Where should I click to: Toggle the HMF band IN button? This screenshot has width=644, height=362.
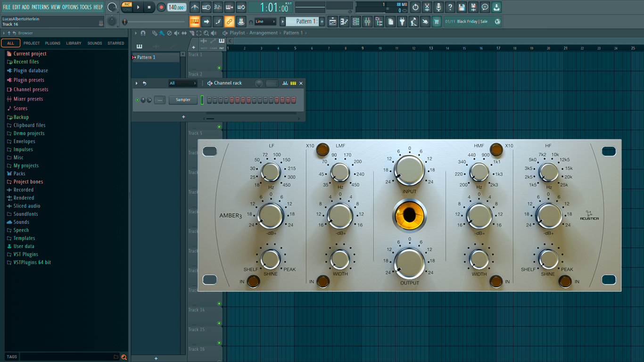tap(496, 282)
